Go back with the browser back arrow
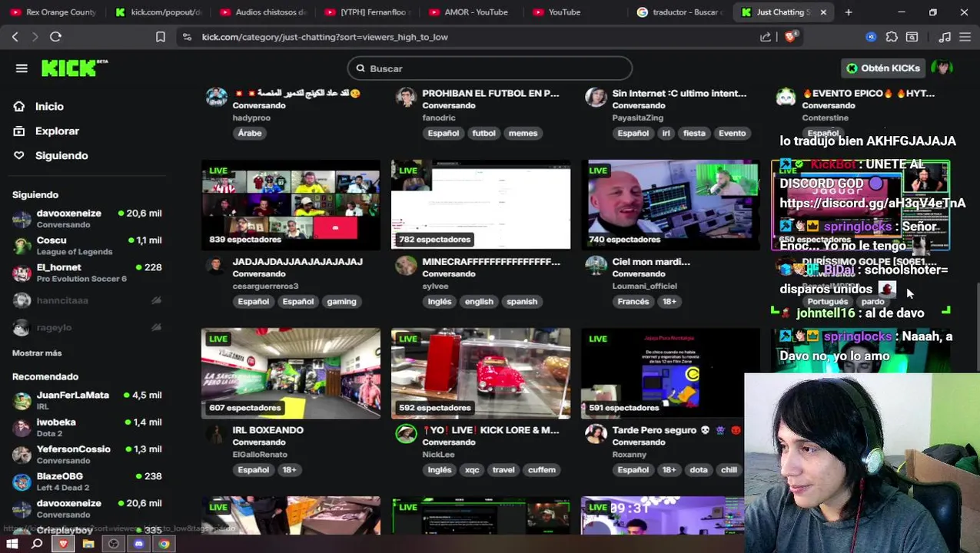980x553 pixels. pyautogui.click(x=15, y=37)
